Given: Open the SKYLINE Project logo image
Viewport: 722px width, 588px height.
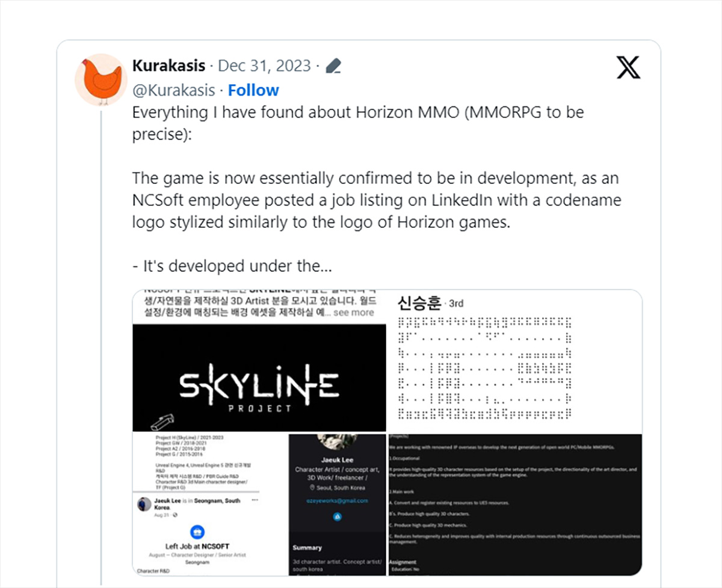Looking at the screenshot, I should tap(259, 361).
